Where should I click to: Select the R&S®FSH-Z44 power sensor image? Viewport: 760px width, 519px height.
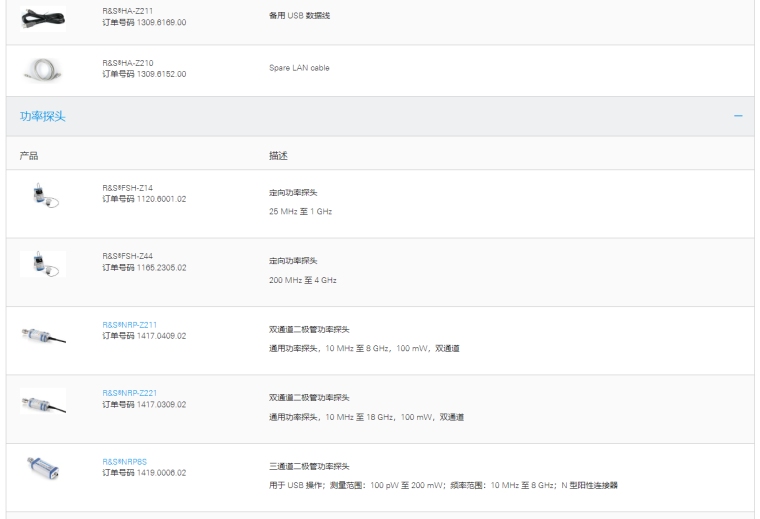[42, 263]
